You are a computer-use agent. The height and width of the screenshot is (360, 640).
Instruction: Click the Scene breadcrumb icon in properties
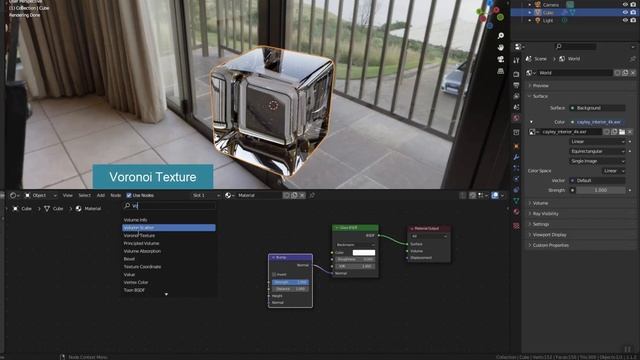[529, 59]
